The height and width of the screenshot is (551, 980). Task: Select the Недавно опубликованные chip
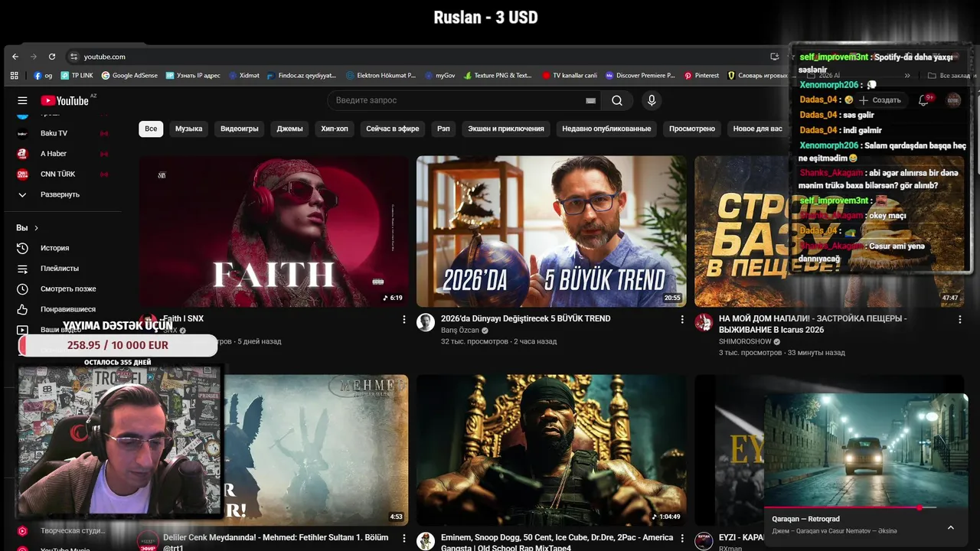[x=606, y=129]
